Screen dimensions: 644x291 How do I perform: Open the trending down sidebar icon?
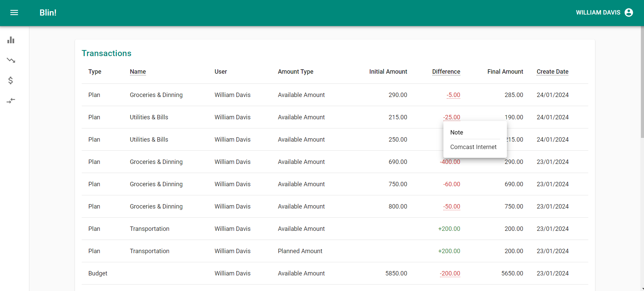(11, 60)
